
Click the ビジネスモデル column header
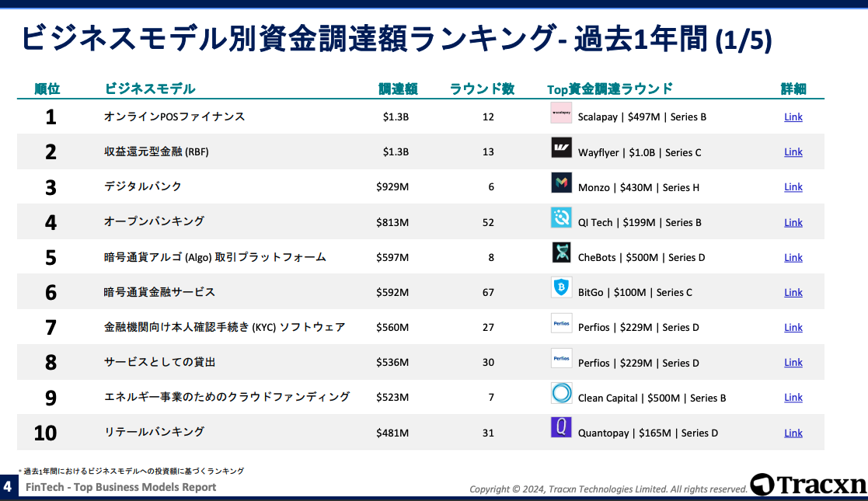(149, 89)
